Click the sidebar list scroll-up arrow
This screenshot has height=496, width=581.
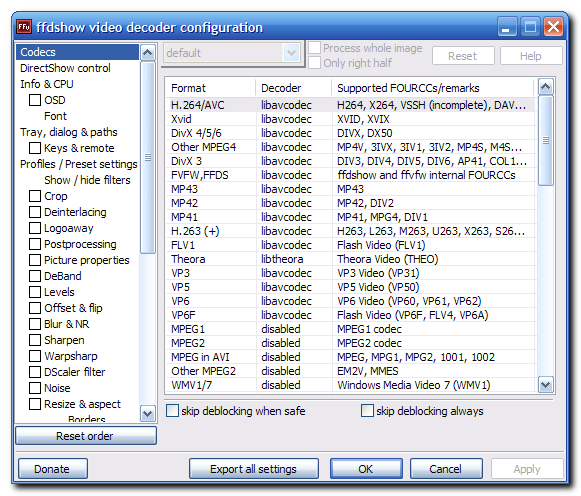pyautogui.click(x=147, y=53)
